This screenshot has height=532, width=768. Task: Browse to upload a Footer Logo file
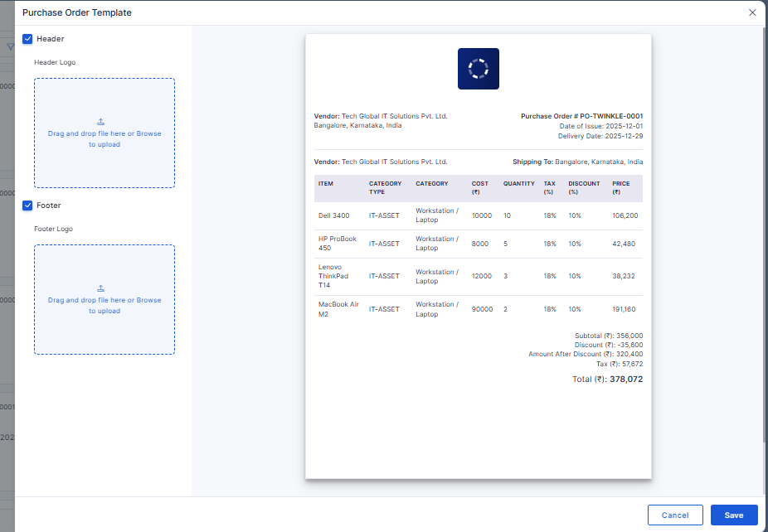pos(149,300)
